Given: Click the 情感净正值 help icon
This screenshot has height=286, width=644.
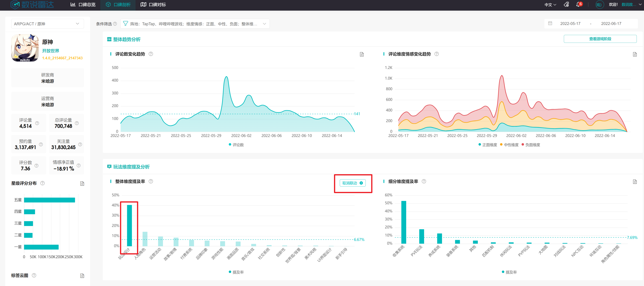Looking at the screenshot, I should tap(78, 165).
